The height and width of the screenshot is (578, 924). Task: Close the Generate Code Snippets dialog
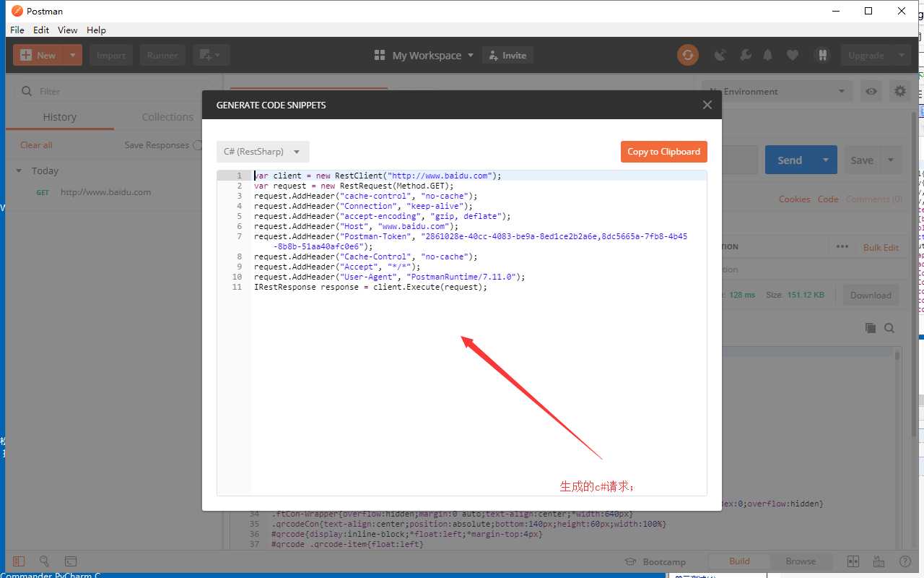pos(707,105)
